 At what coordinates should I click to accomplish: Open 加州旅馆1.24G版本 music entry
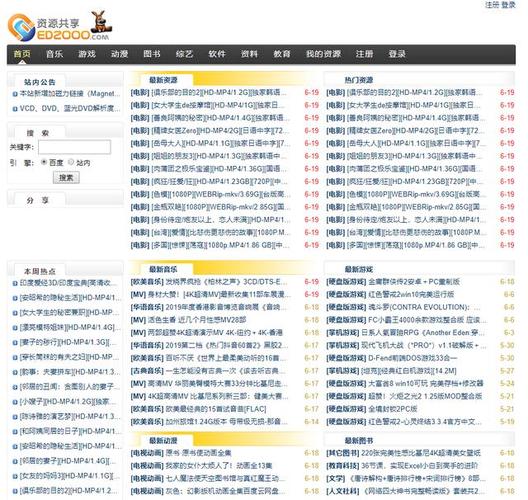click(x=226, y=422)
